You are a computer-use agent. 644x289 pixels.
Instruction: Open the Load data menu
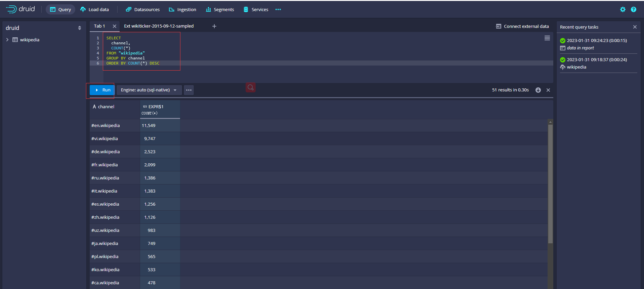pos(94,9)
